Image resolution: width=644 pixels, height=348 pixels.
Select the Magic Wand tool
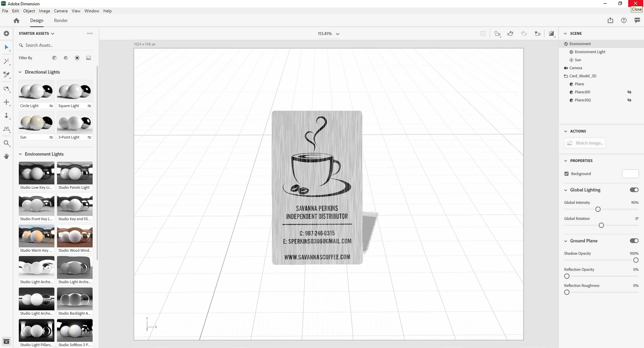[6, 61]
